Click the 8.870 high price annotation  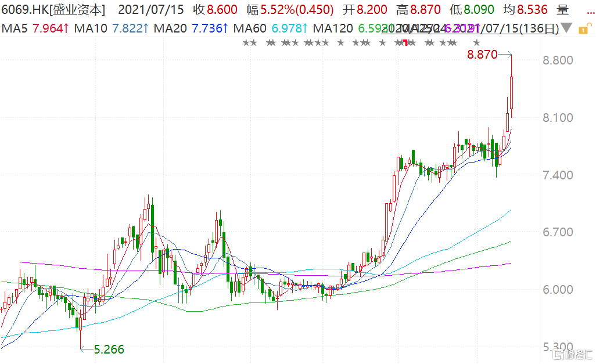pyautogui.click(x=482, y=55)
